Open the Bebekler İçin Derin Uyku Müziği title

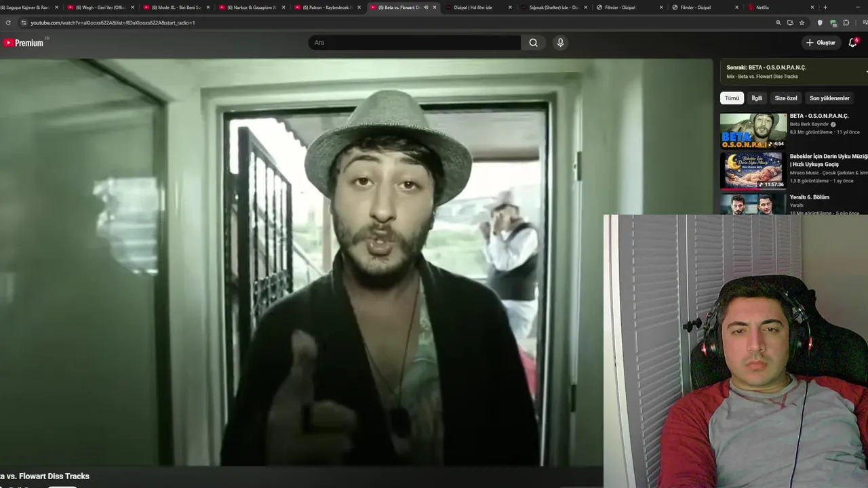[829, 160]
